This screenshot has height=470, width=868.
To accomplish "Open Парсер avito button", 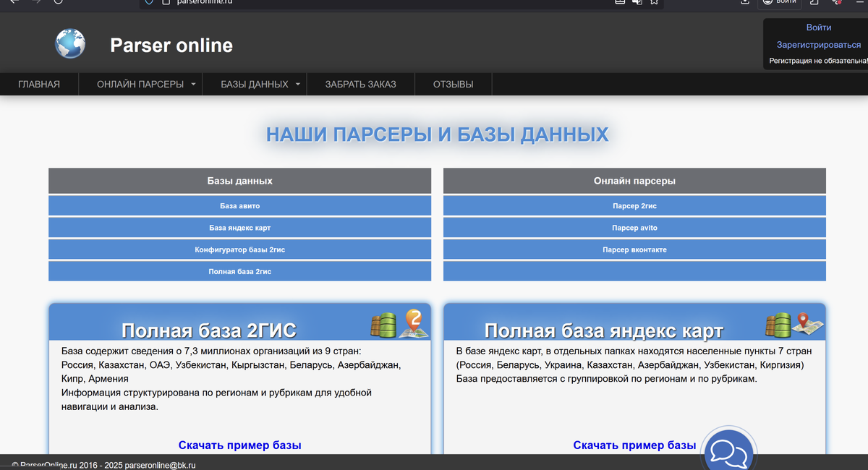I will (634, 227).
